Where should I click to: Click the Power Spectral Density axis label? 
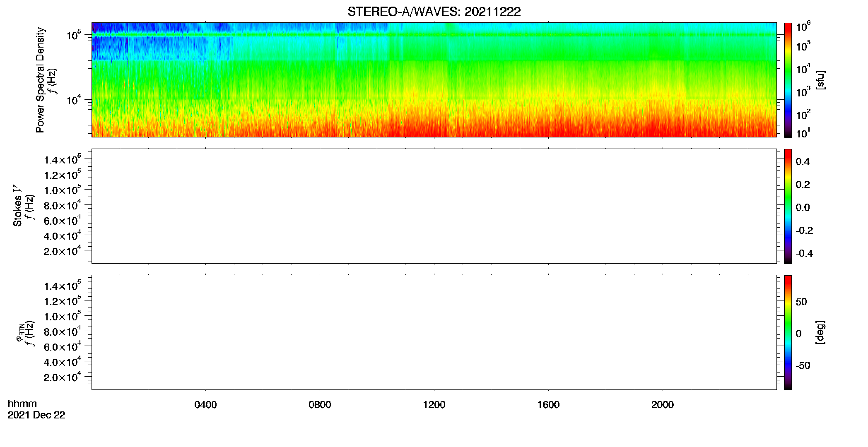(40, 80)
